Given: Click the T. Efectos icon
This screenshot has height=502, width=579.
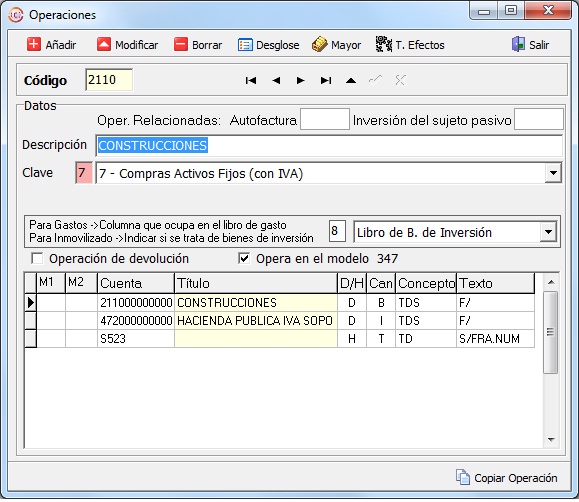Looking at the screenshot, I should [x=384, y=44].
